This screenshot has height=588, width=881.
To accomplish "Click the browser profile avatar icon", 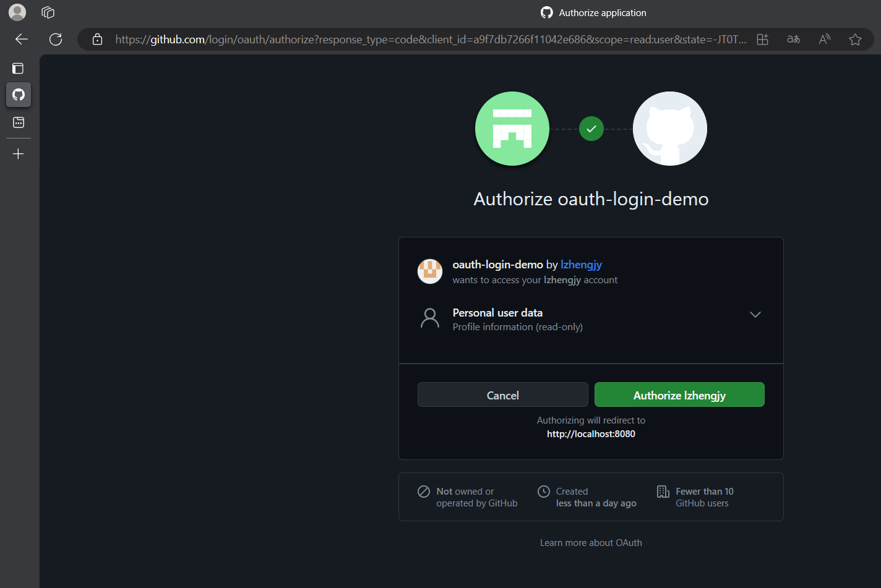I will [x=17, y=12].
